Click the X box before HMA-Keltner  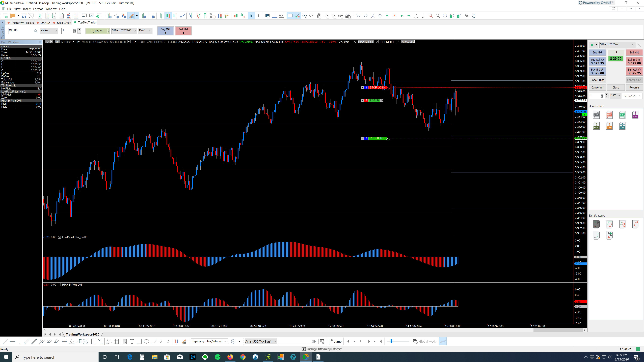pos(355,42)
